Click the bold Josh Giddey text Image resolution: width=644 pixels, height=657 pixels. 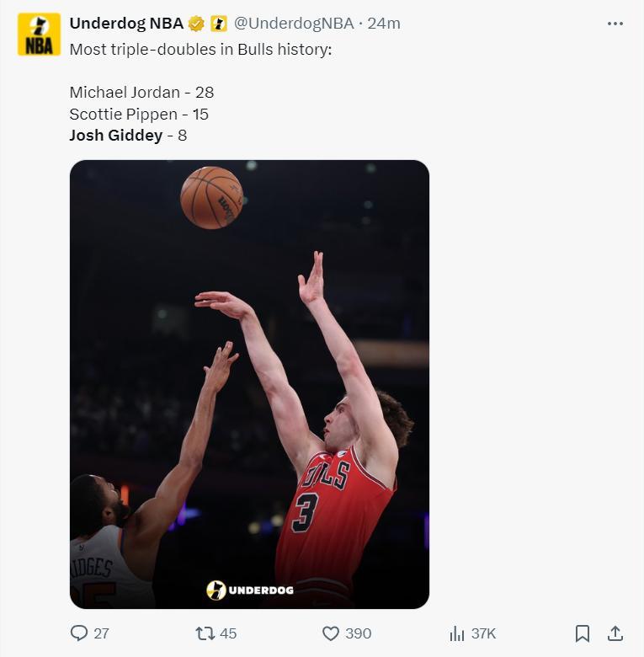pyautogui.click(x=116, y=135)
